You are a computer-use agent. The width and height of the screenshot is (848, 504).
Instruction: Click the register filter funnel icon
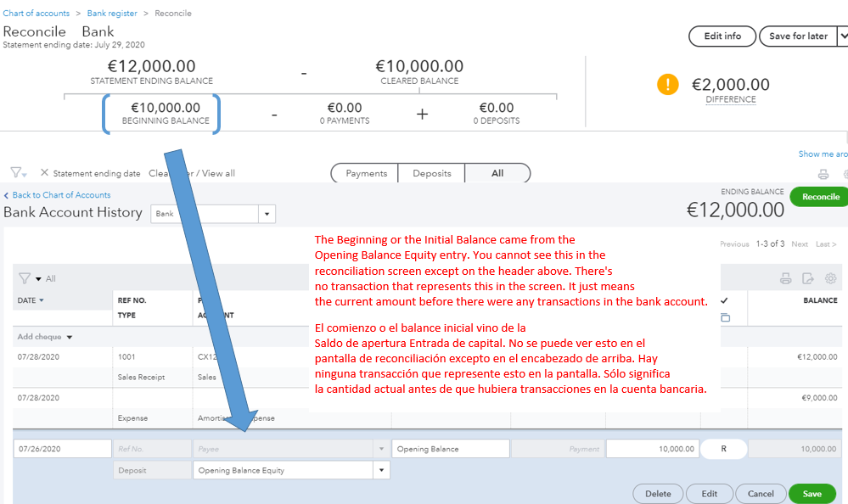tap(25, 278)
